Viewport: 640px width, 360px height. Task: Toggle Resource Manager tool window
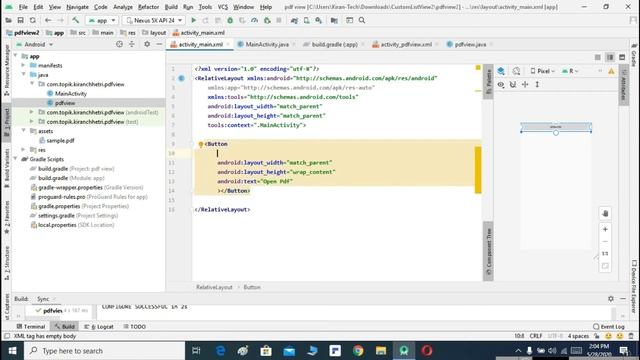(7, 70)
